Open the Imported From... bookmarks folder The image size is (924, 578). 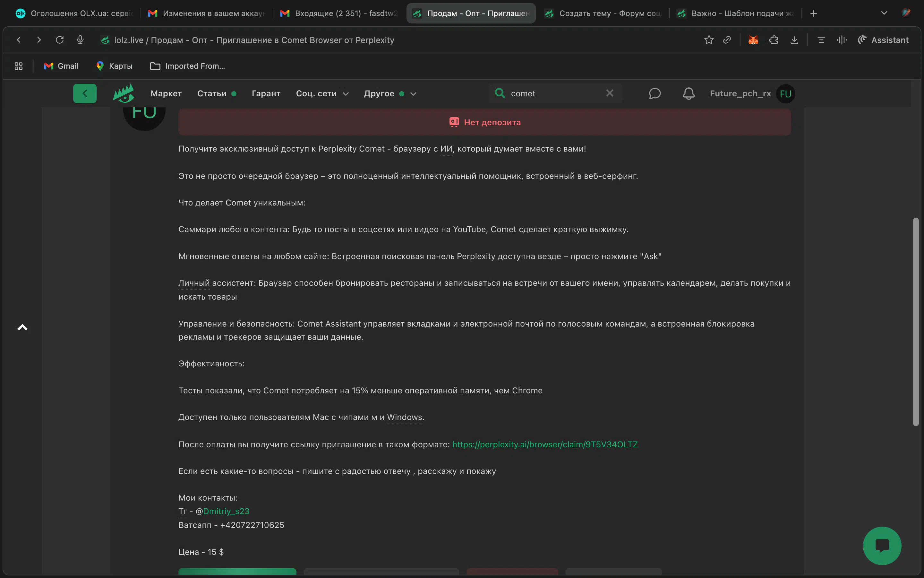(x=187, y=66)
